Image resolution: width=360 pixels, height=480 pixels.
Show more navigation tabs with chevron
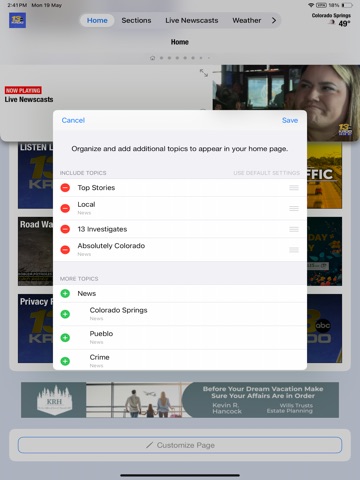(274, 20)
